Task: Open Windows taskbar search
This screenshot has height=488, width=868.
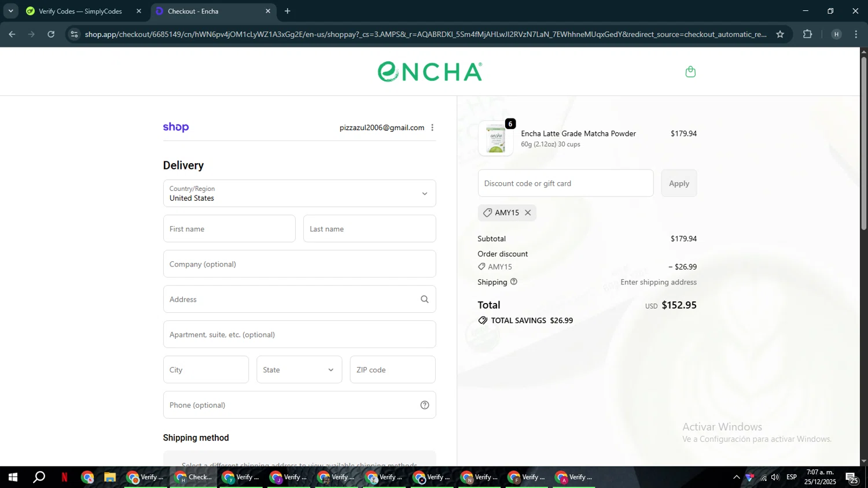Action: click(x=39, y=477)
